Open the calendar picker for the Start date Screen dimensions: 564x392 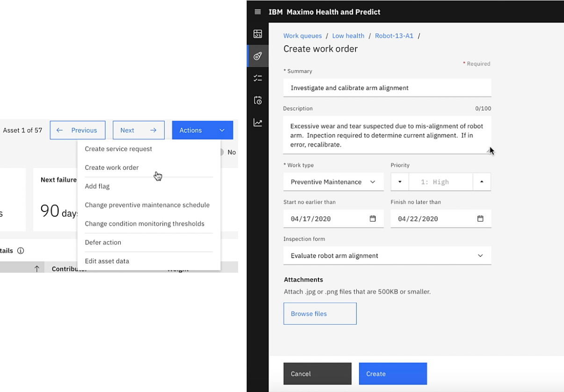(373, 218)
